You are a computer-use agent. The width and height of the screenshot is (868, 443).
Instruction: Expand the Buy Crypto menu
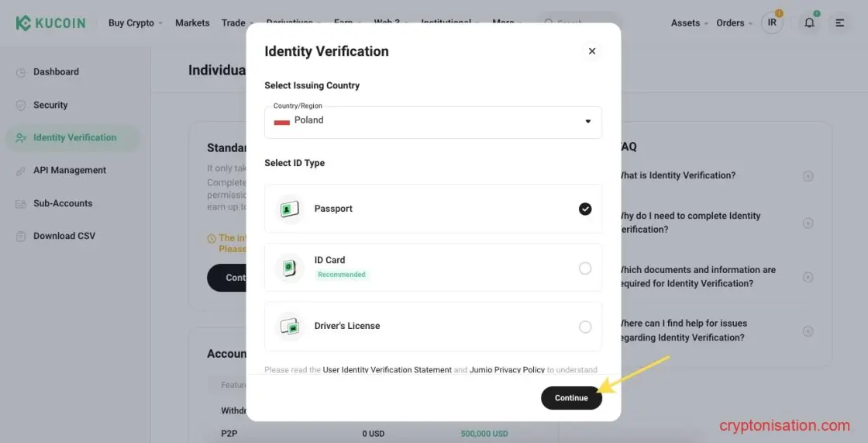136,22
